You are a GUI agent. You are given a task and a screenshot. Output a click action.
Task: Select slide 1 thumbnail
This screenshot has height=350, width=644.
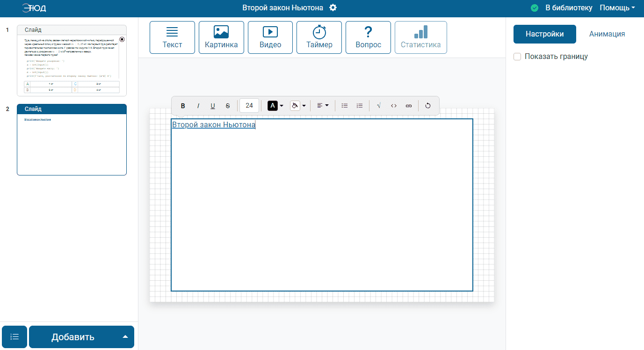coord(72,60)
